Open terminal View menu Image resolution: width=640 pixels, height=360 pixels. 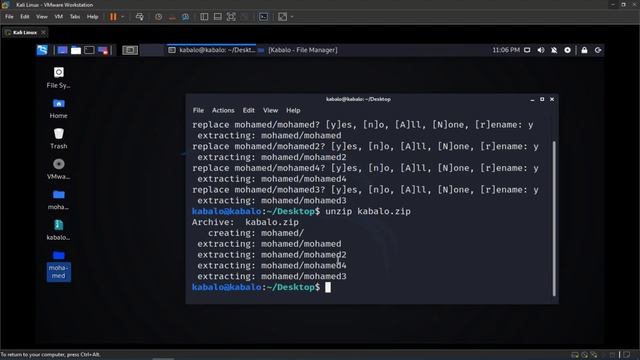270,110
